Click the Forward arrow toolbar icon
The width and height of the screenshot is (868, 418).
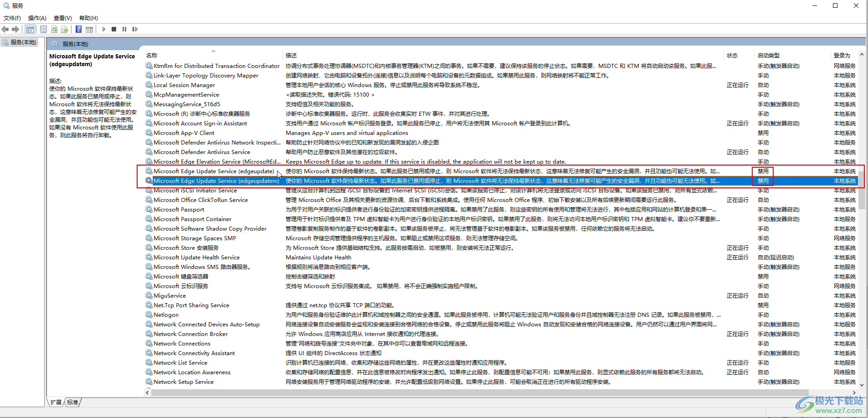(15, 29)
